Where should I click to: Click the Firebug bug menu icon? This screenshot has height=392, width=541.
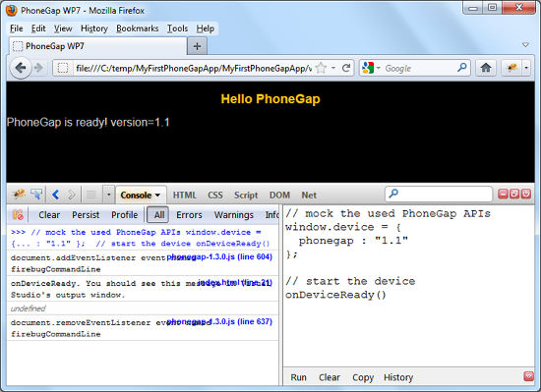[x=19, y=195]
